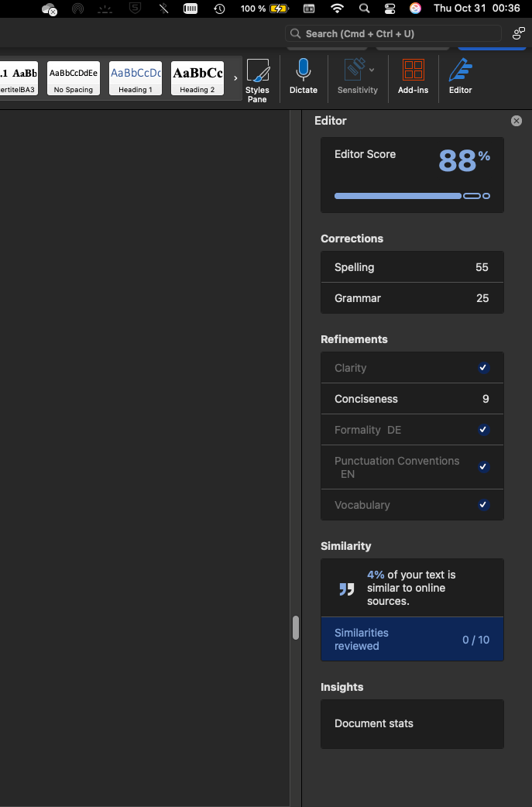This screenshot has height=807, width=532.
Task: Click the 4% similarity text card
Action: point(412,588)
